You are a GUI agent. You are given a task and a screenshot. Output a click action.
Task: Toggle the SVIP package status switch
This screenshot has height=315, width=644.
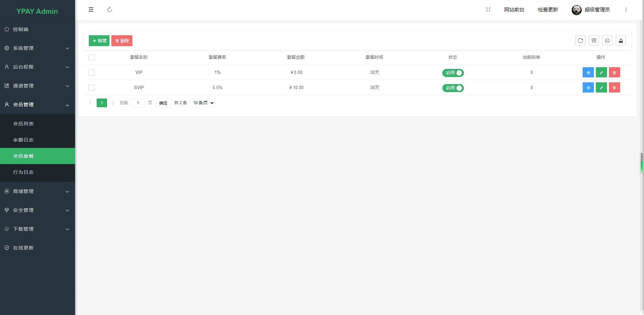pyautogui.click(x=453, y=88)
